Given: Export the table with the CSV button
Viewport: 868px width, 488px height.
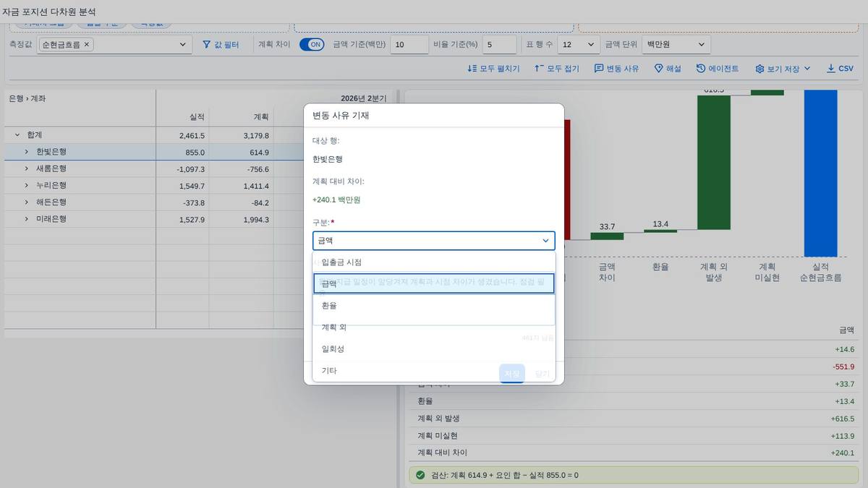Looking at the screenshot, I should coord(841,69).
